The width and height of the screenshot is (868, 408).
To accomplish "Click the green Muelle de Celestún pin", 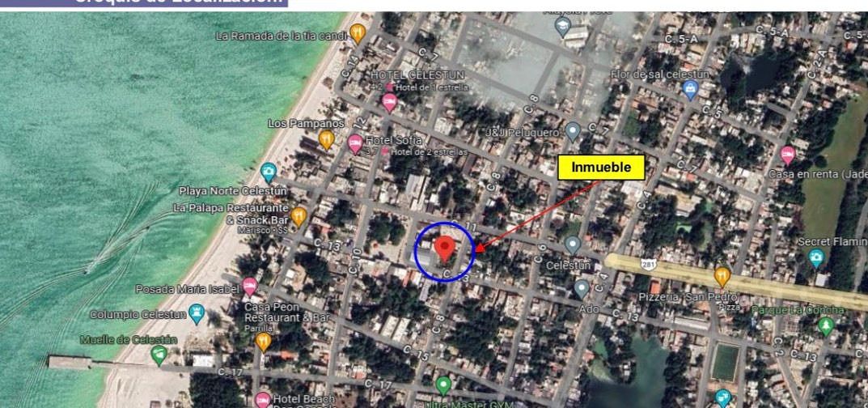I will 159,354.
